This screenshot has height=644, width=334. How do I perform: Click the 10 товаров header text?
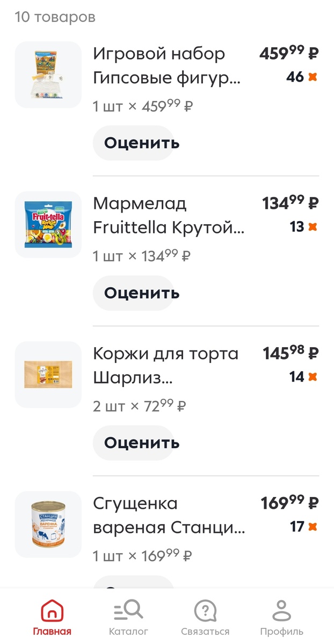point(55,17)
